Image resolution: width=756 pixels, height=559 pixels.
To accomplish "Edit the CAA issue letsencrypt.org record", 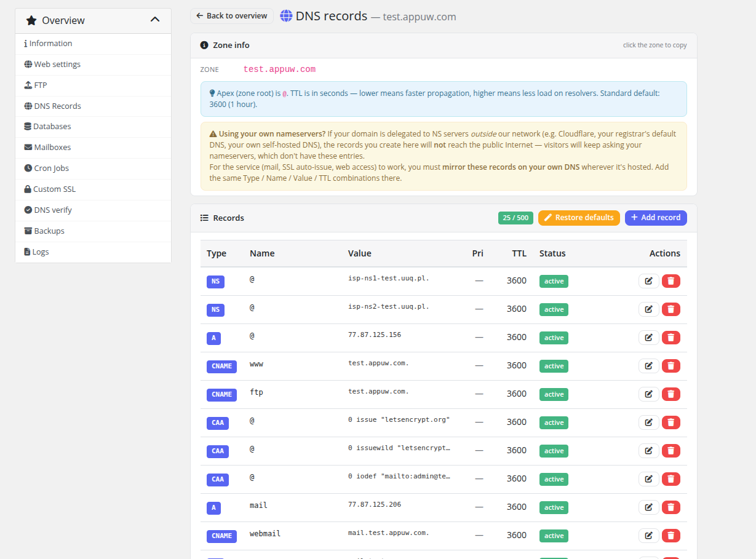I will point(648,422).
